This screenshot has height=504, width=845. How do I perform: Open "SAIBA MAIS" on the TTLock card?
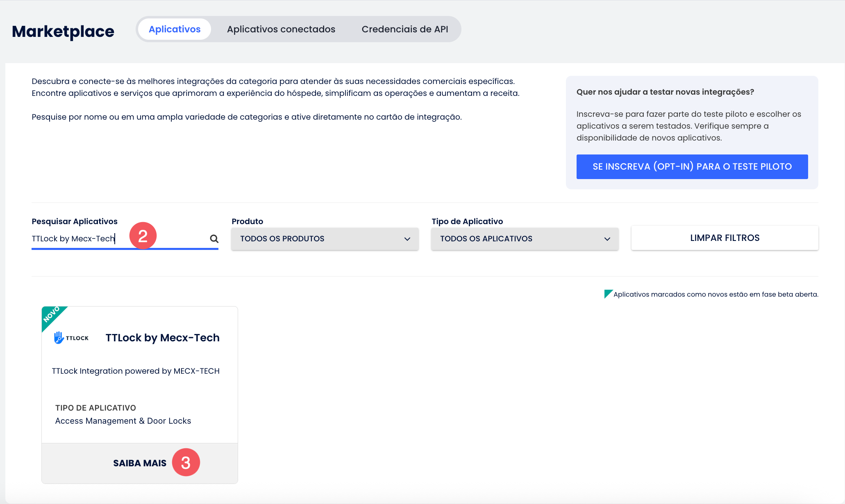coord(139,463)
